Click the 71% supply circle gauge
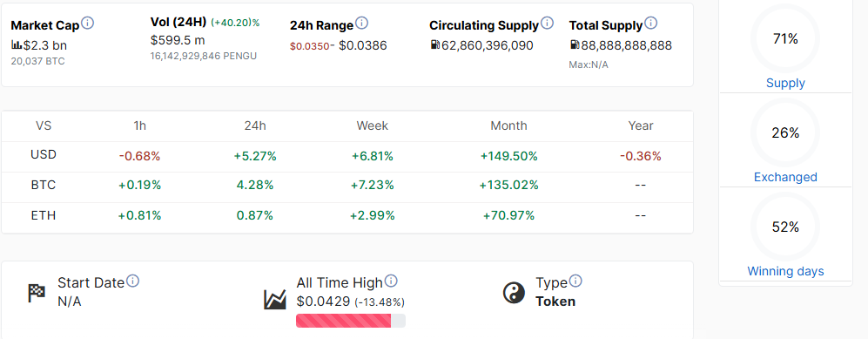 (x=785, y=38)
